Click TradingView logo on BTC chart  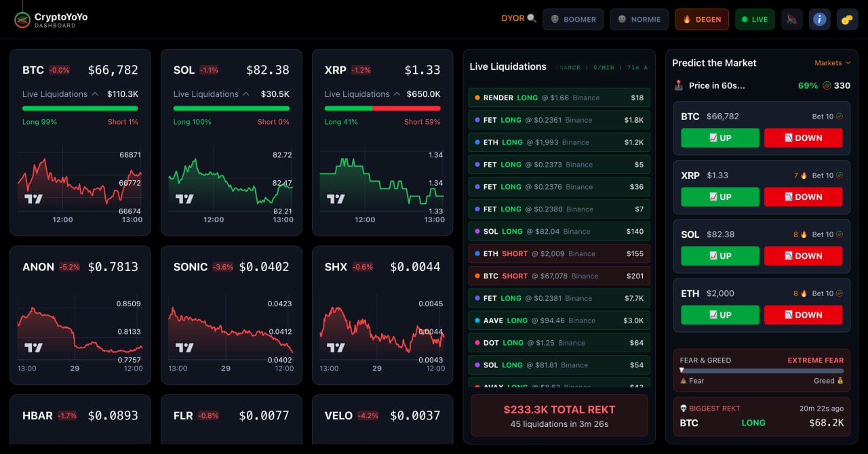[x=34, y=199]
